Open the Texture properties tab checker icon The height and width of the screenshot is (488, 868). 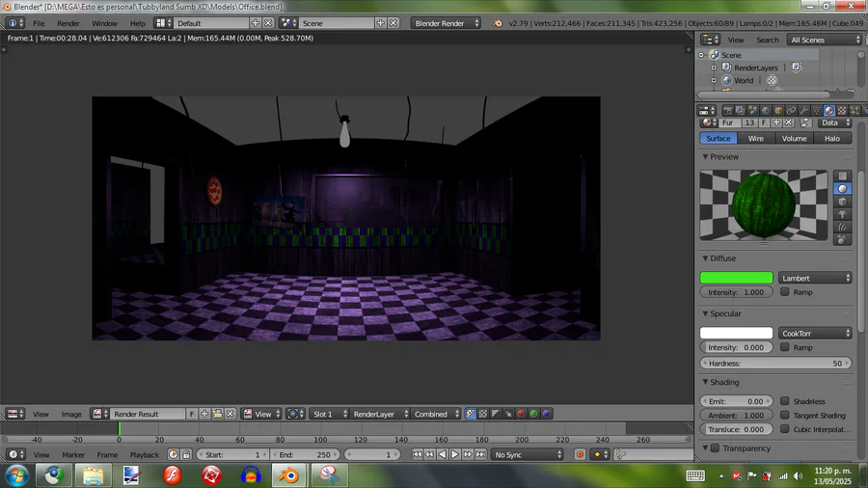point(842,111)
